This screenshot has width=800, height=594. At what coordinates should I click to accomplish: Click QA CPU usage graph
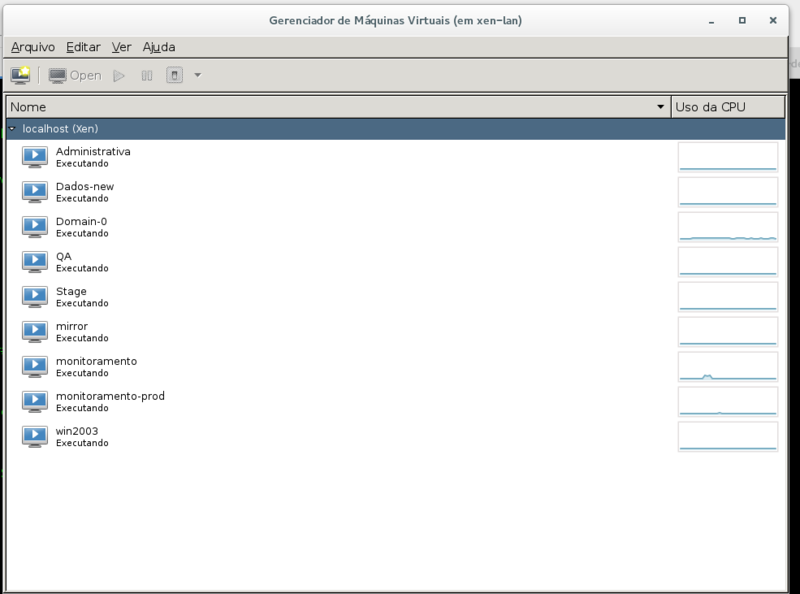click(x=728, y=262)
